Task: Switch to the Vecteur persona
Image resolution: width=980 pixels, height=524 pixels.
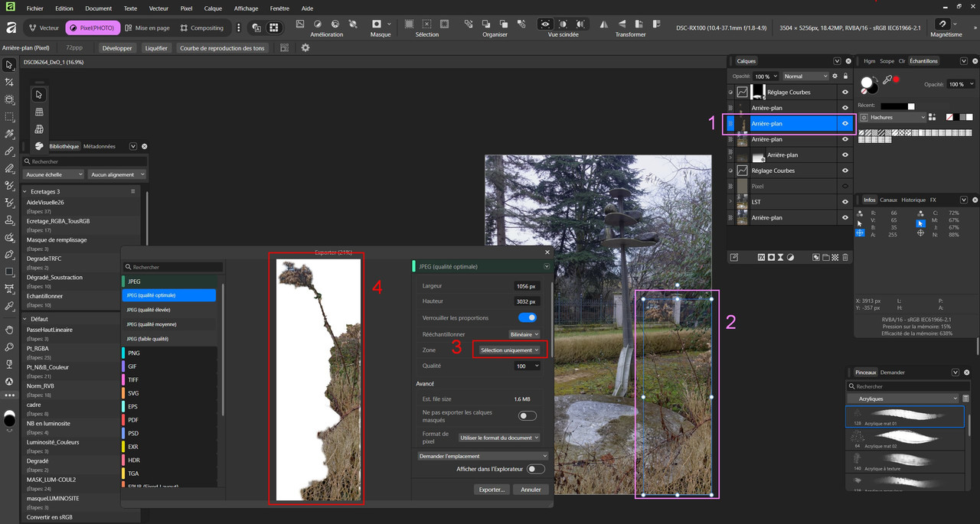Action: click(44, 28)
